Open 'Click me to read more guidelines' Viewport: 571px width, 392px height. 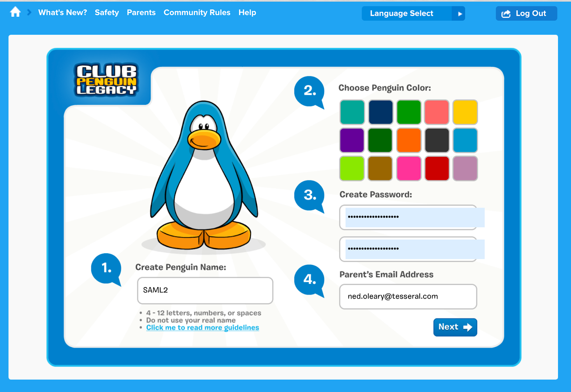click(203, 327)
